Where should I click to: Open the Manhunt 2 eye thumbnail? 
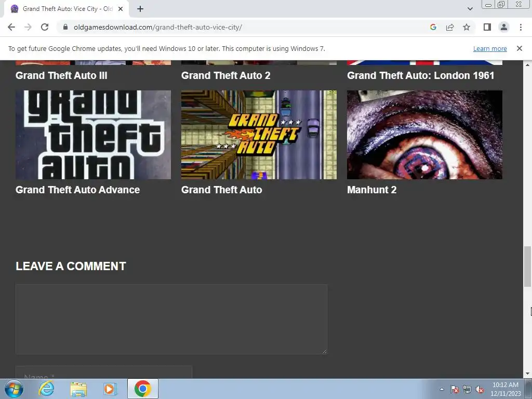point(424,135)
